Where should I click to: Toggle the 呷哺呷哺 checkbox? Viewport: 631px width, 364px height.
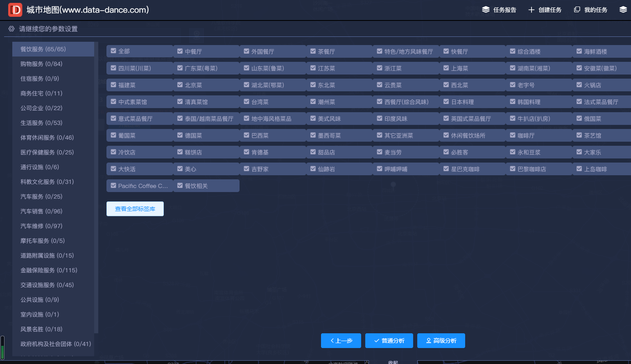[x=380, y=169]
